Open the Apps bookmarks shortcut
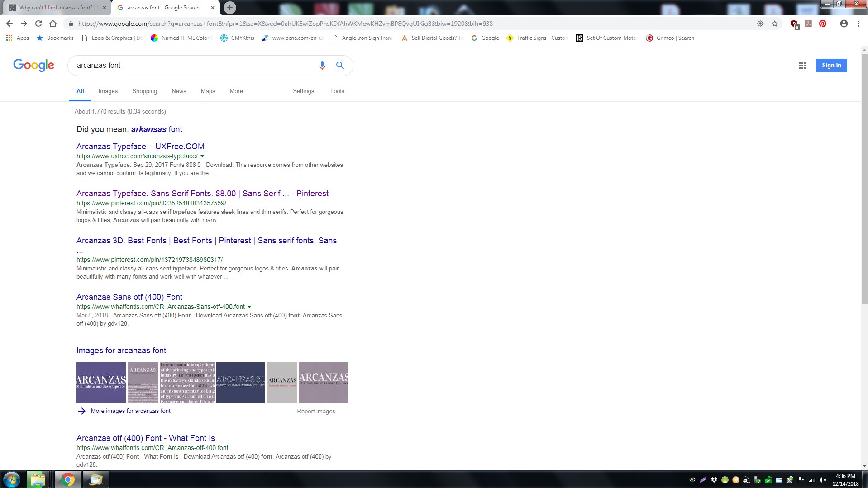The width and height of the screenshot is (868, 488). point(18,38)
